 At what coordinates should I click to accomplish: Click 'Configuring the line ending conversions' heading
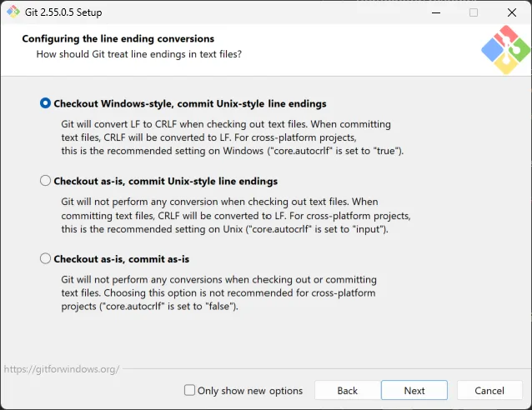(118, 38)
